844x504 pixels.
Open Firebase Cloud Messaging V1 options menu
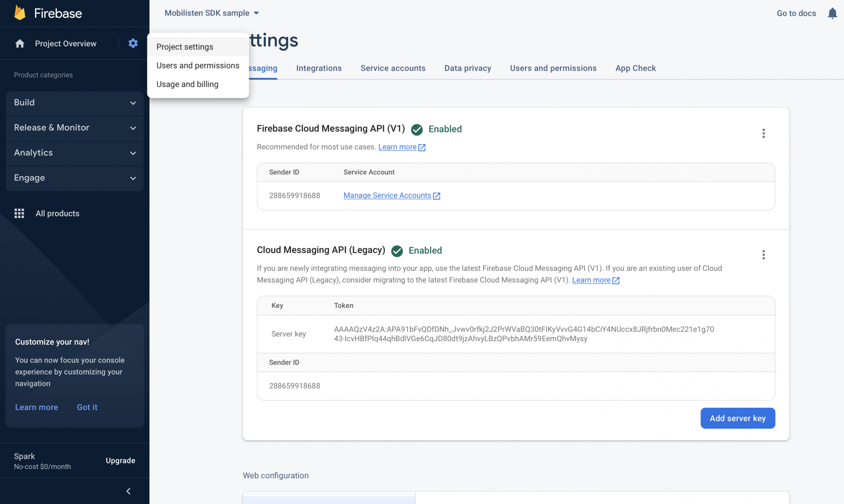tap(763, 133)
